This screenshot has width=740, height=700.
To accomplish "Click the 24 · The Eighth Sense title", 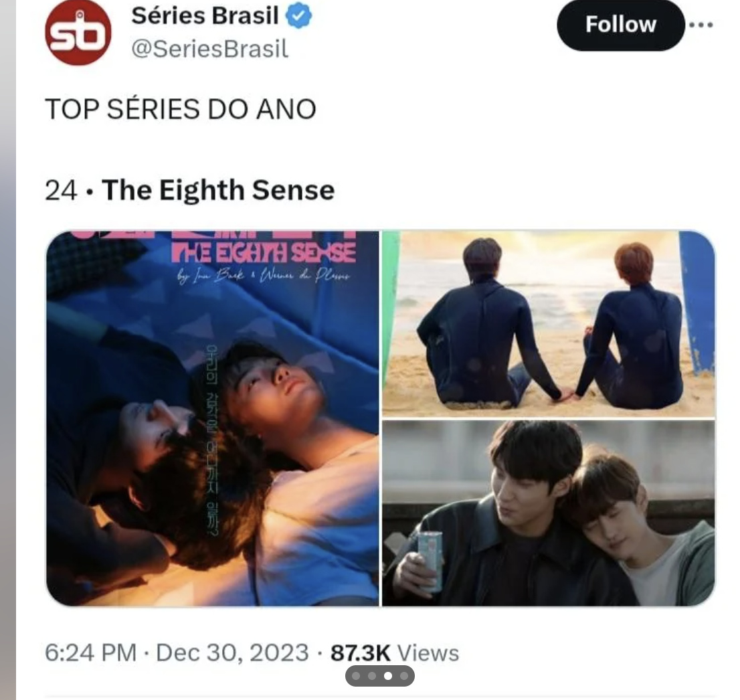I will [x=190, y=190].
